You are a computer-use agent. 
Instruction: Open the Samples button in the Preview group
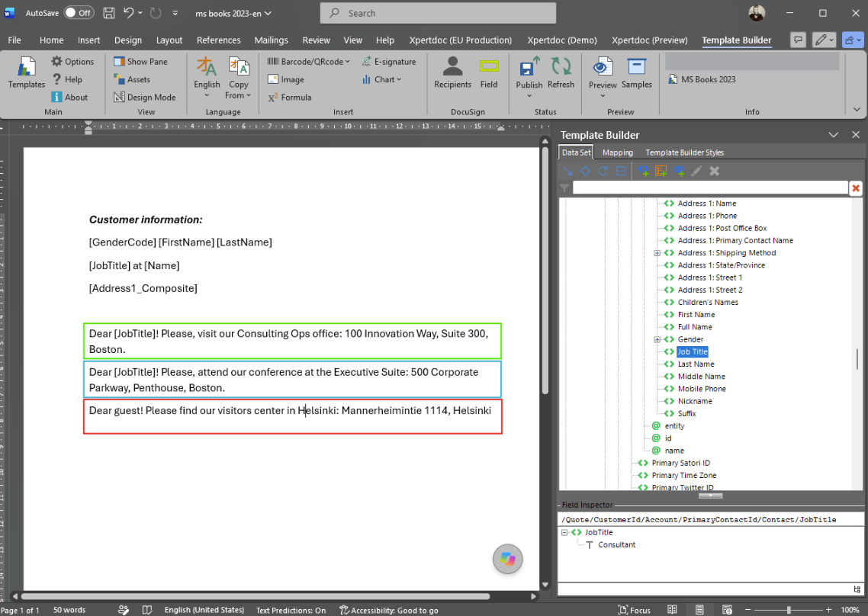pyautogui.click(x=637, y=72)
